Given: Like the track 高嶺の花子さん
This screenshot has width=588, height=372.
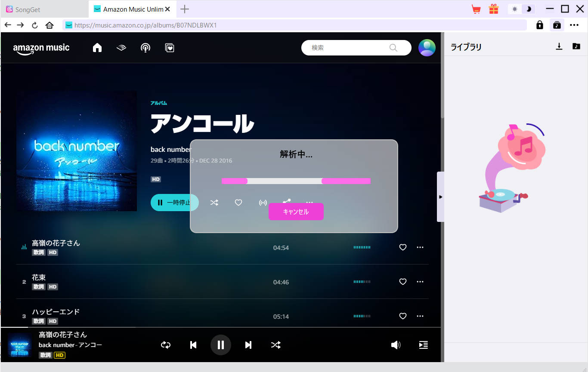Looking at the screenshot, I should pos(403,247).
